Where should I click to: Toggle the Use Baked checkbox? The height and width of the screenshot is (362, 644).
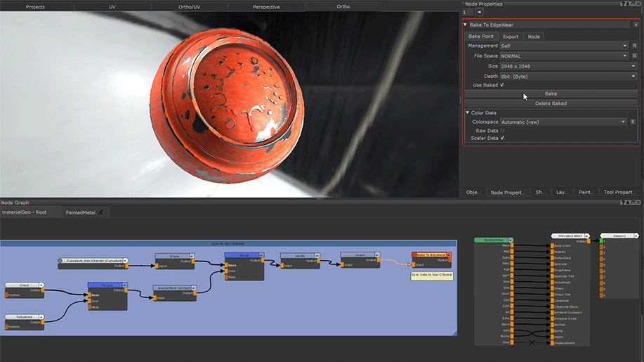502,85
